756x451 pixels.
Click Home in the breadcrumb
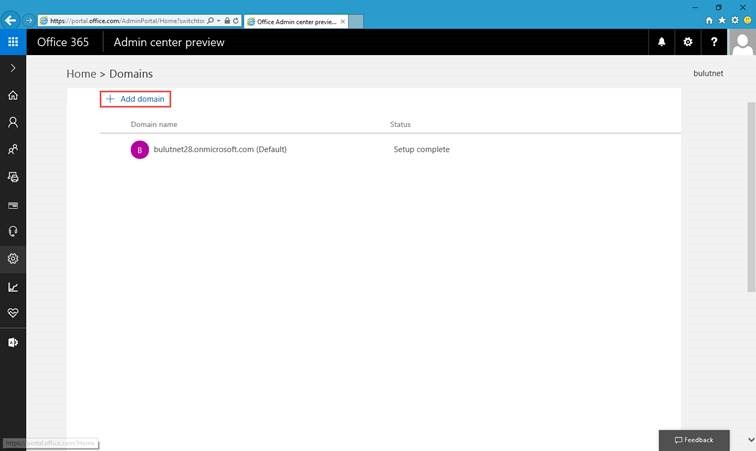81,74
